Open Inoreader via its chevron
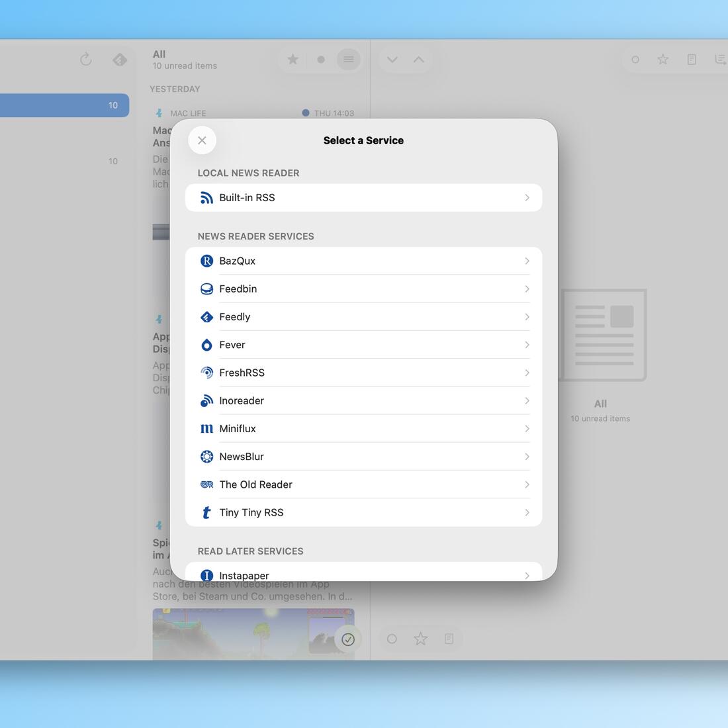The image size is (728, 728). [527, 400]
